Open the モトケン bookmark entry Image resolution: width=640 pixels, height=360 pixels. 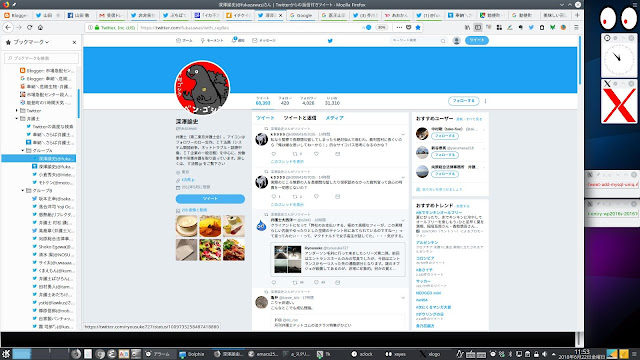[x=53, y=182]
